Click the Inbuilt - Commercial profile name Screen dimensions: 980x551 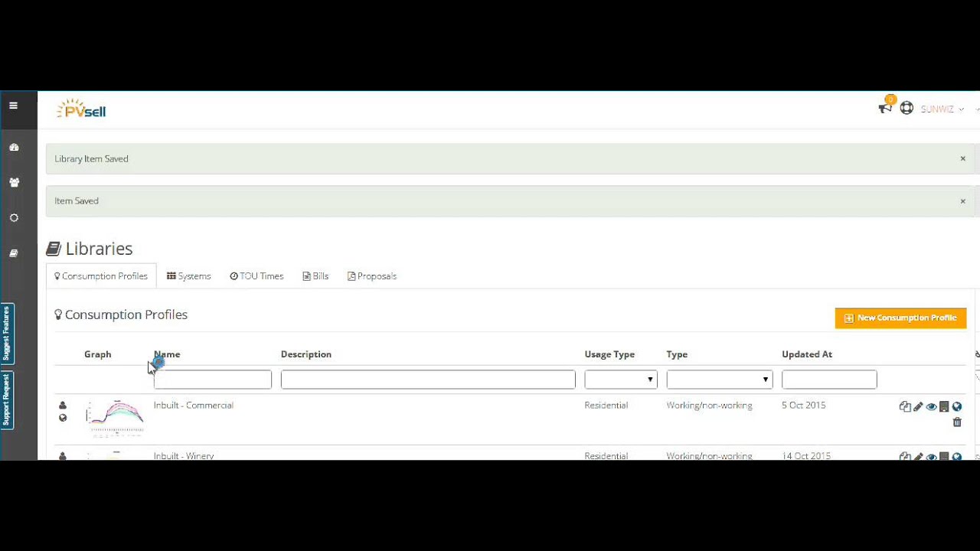[194, 406]
